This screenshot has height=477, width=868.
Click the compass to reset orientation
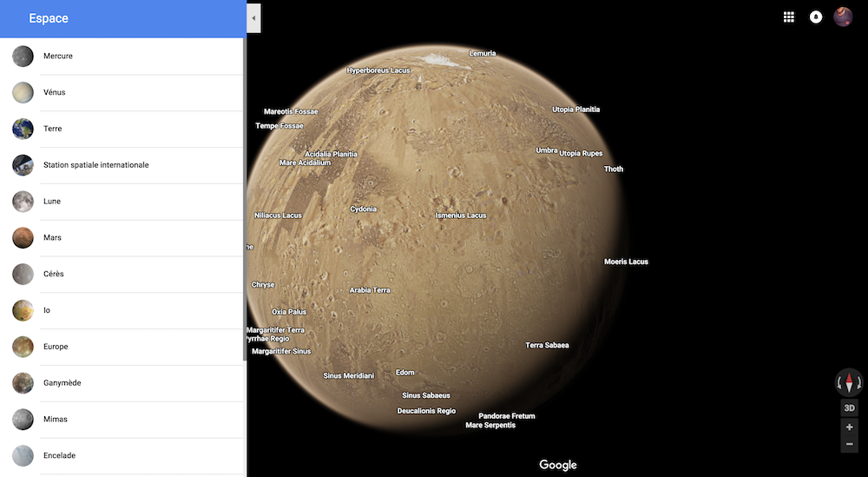[x=849, y=382]
